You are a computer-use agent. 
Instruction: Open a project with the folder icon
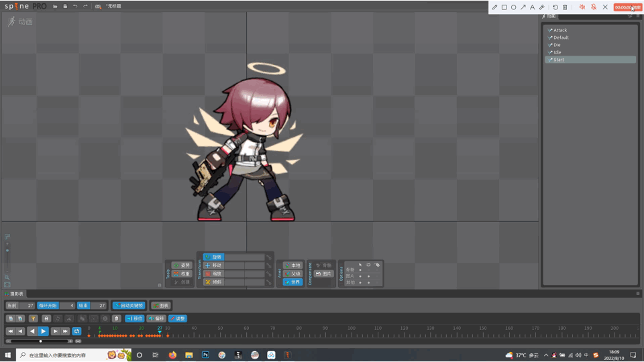point(55,6)
